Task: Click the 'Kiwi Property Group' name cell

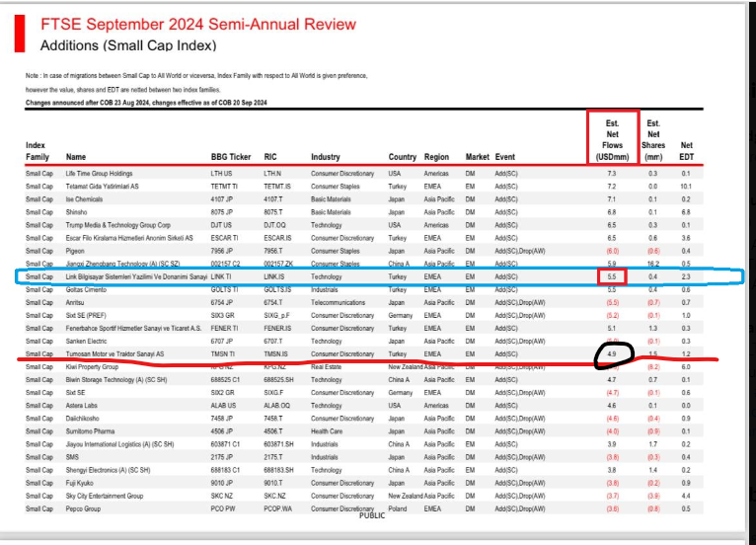Action: tap(92, 367)
